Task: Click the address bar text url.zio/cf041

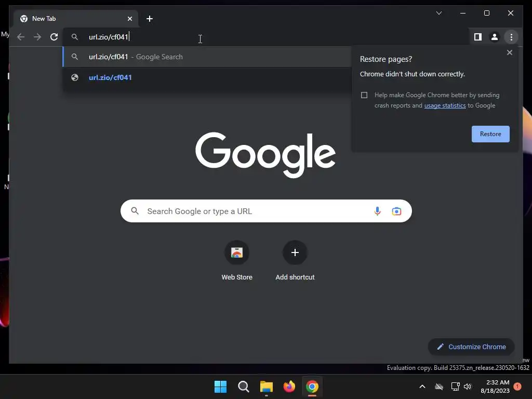Action: tap(108, 37)
